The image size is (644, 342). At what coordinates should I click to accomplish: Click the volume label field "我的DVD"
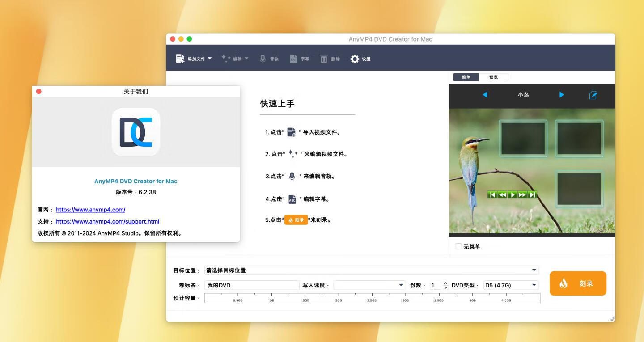click(x=252, y=285)
